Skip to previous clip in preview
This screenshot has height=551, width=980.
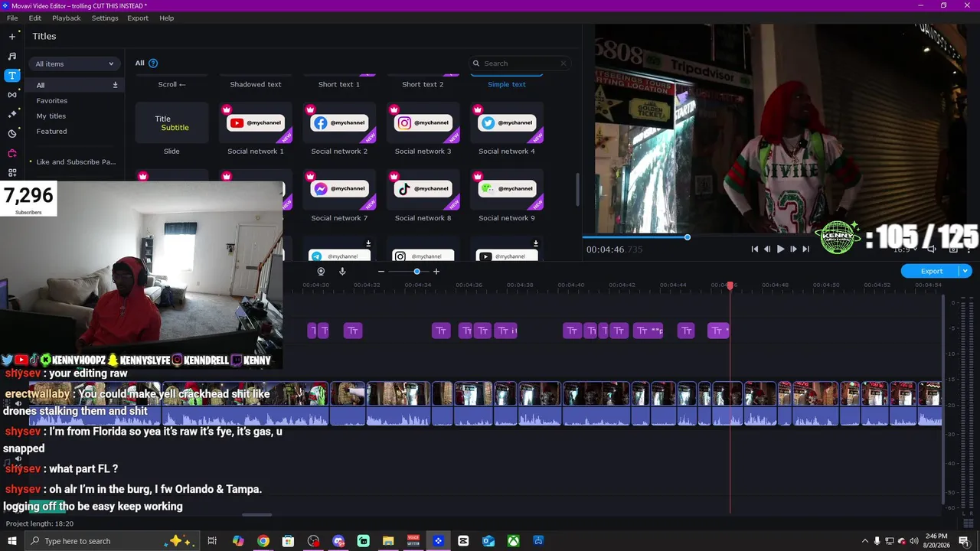755,249
